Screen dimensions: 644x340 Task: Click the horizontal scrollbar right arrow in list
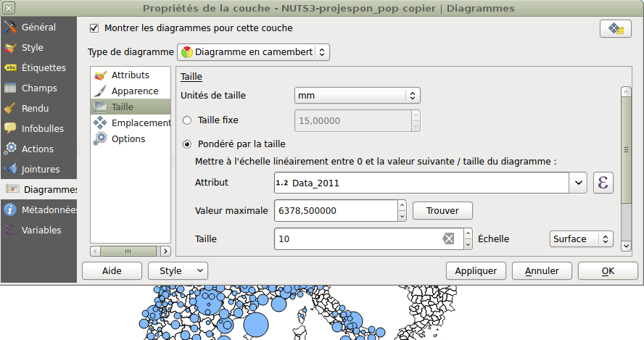165,251
